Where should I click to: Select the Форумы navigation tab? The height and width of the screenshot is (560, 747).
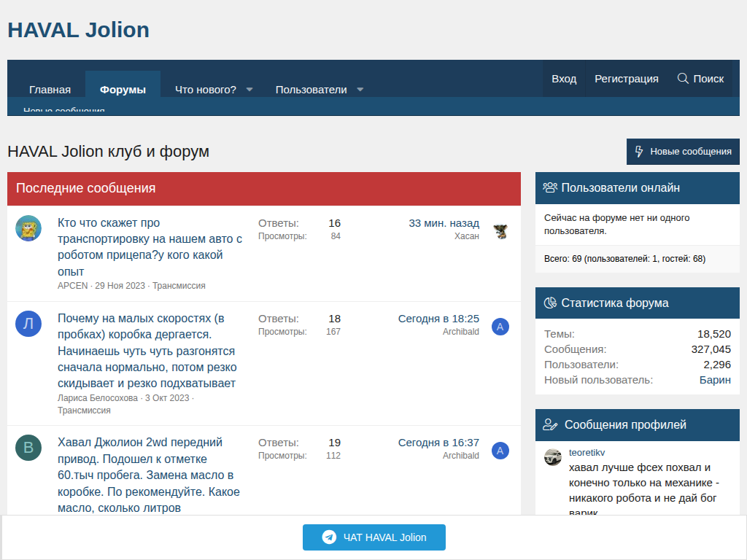[123, 90]
